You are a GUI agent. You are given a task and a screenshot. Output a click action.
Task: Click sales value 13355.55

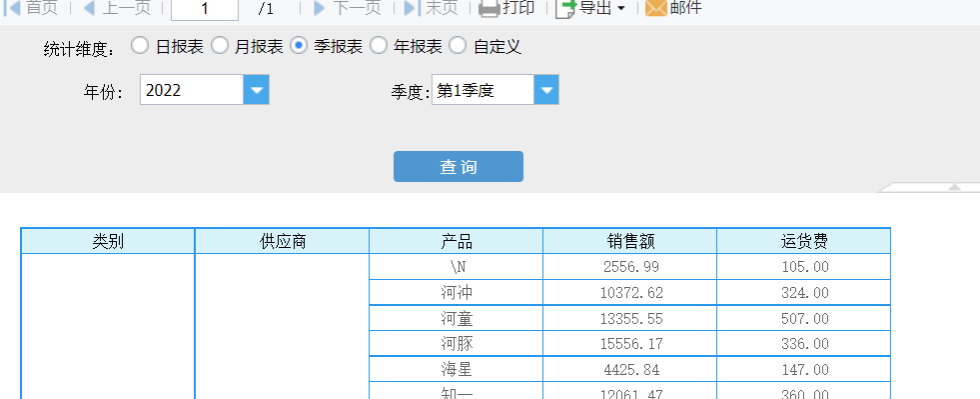(630, 318)
